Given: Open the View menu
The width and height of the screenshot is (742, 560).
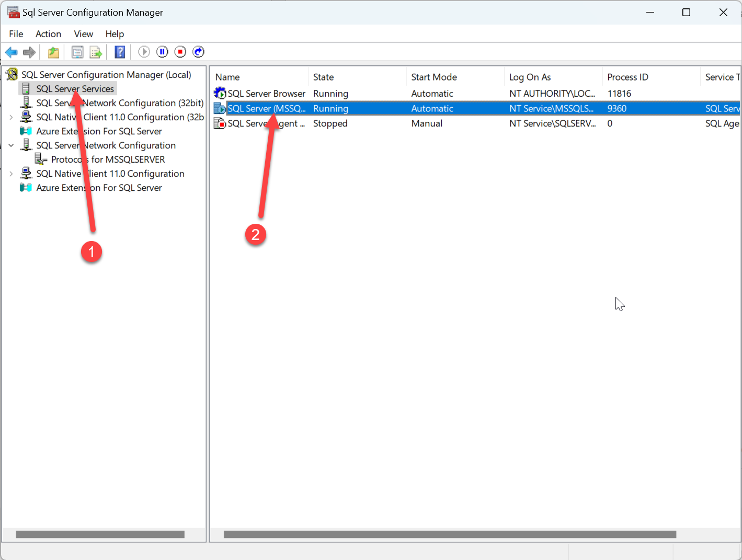Looking at the screenshot, I should pyautogui.click(x=83, y=33).
